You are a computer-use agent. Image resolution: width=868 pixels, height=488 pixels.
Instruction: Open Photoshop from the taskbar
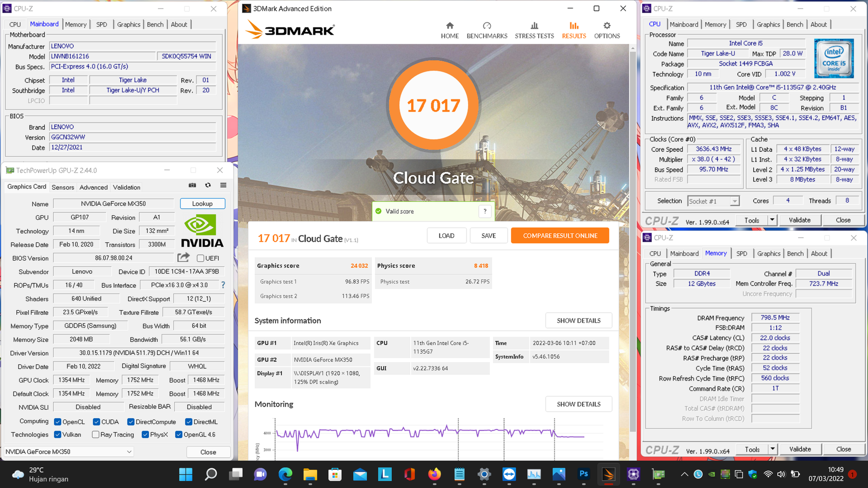pyautogui.click(x=584, y=474)
